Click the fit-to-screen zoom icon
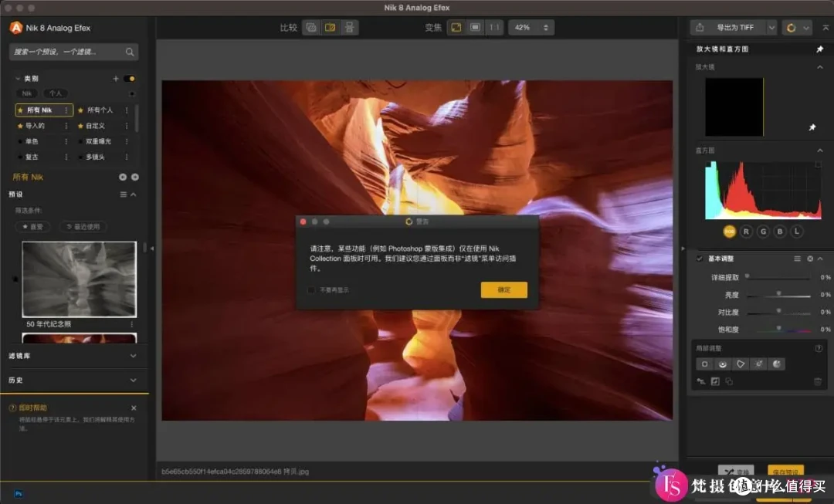This screenshot has width=834, height=504. point(456,27)
